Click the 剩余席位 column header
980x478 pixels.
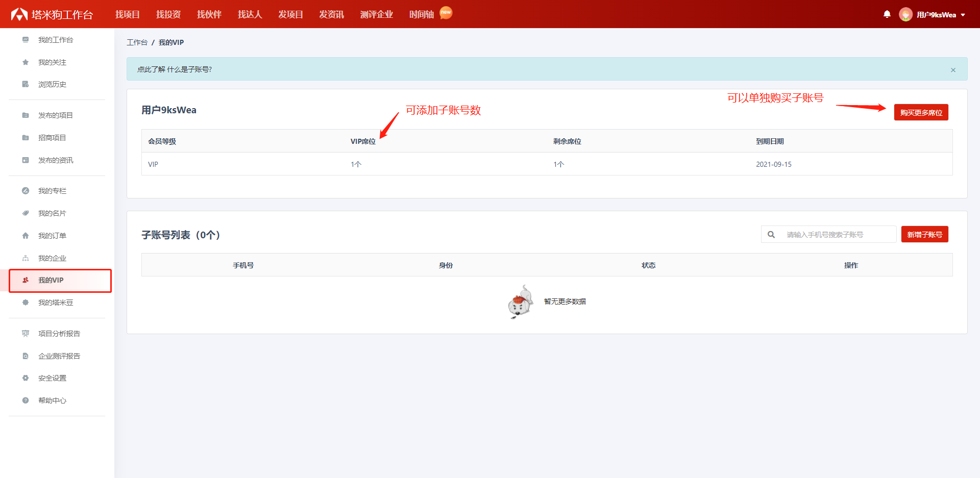pos(567,141)
